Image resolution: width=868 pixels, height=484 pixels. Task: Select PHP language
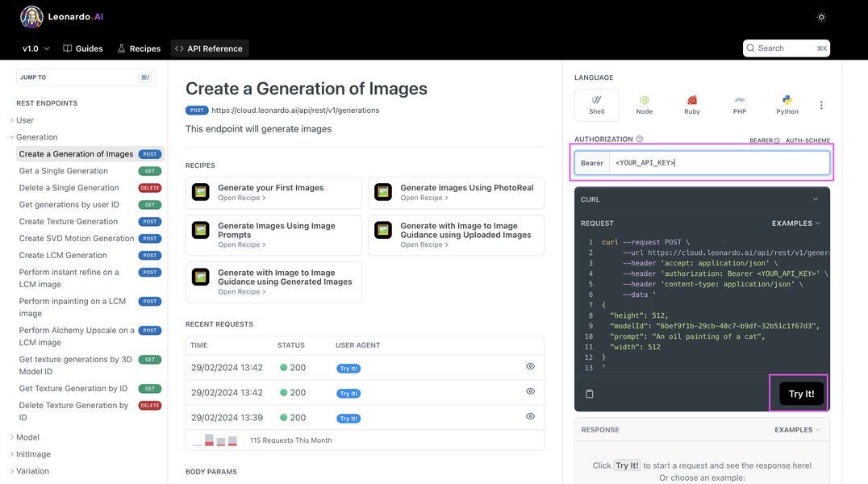coord(739,105)
